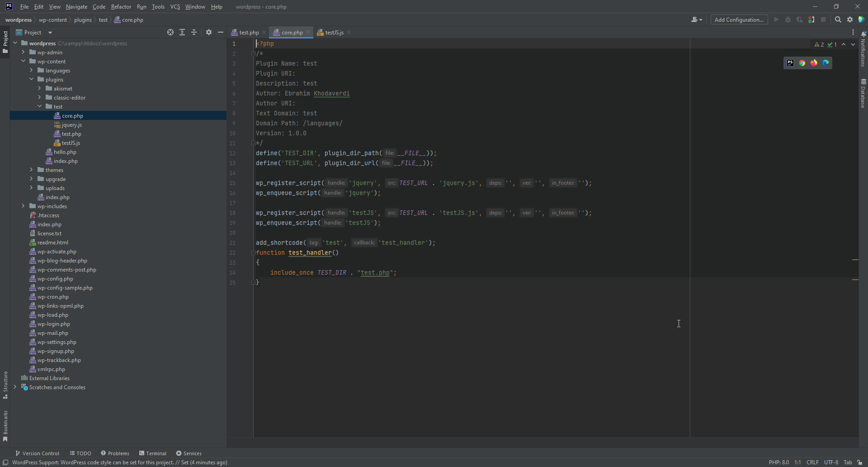Click the Code With Me colorful icon
The height and width of the screenshot is (467, 868).
(x=862, y=19)
